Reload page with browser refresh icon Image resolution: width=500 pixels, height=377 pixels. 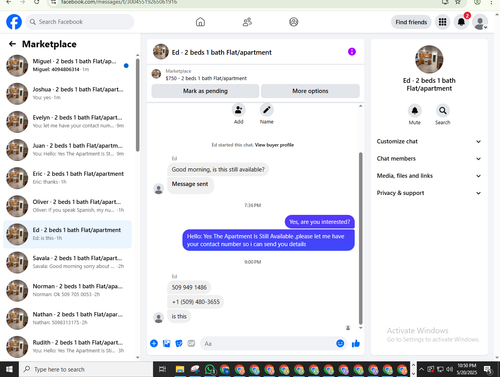[37, 2]
